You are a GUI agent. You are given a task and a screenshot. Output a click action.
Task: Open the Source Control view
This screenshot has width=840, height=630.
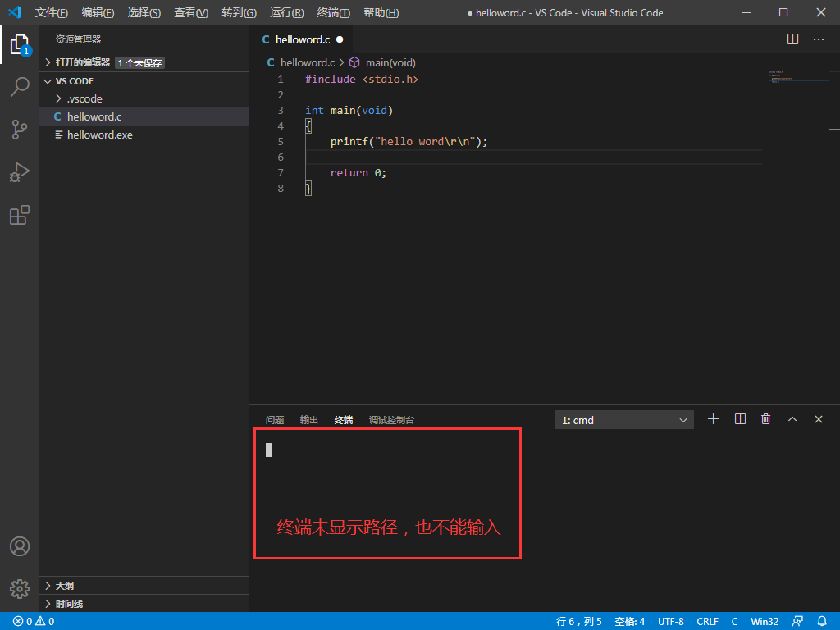pos(20,130)
